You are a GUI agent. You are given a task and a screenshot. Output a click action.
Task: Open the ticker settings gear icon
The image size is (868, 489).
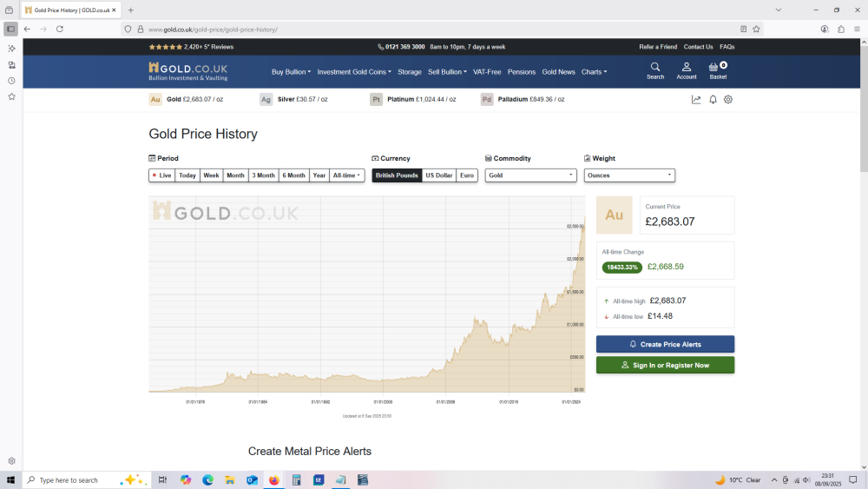728,100
